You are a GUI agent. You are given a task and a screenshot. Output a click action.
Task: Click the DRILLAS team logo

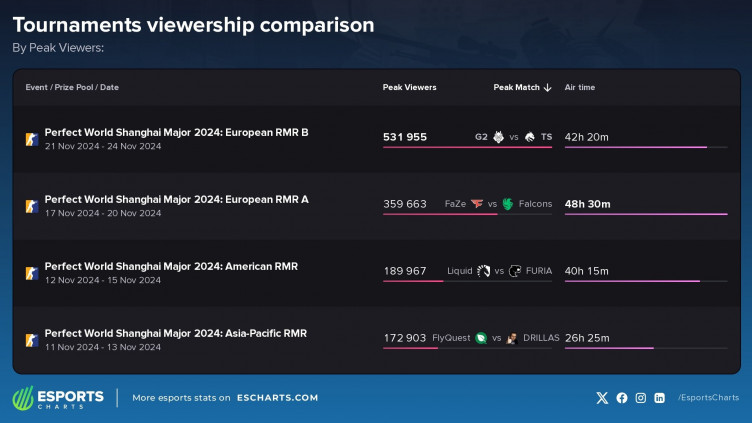[x=512, y=338]
